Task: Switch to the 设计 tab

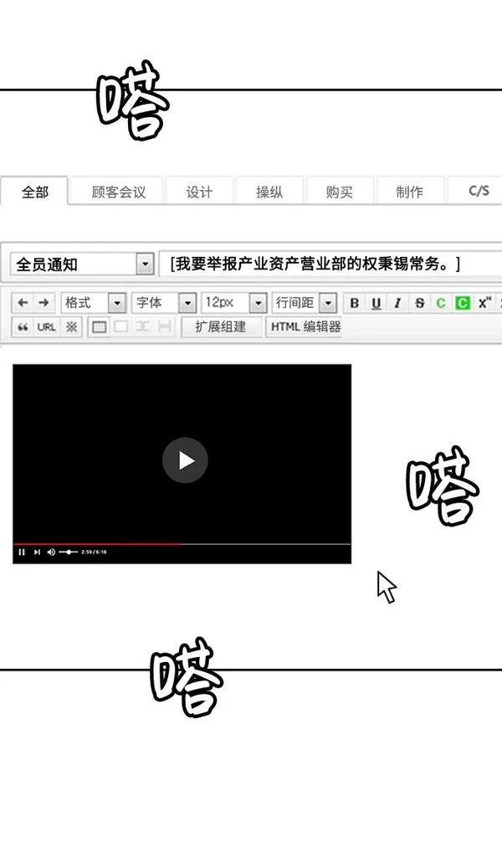Action: click(x=198, y=192)
